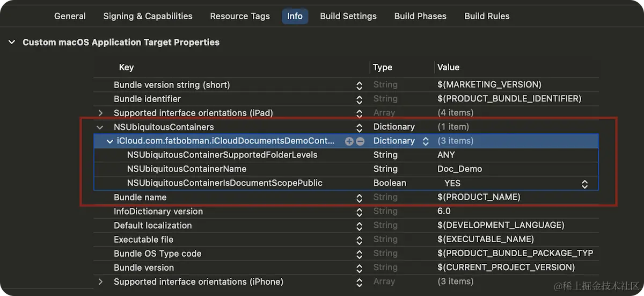Go to the General tab
Image resolution: width=644 pixels, height=296 pixels.
pyautogui.click(x=70, y=16)
